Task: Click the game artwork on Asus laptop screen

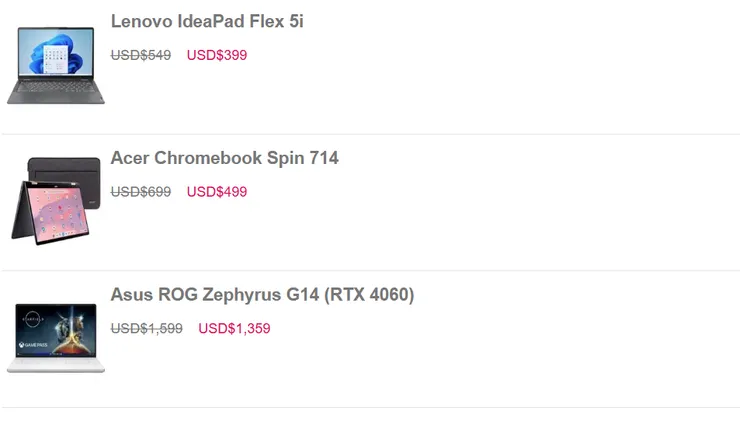Action: pyautogui.click(x=56, y=329)
